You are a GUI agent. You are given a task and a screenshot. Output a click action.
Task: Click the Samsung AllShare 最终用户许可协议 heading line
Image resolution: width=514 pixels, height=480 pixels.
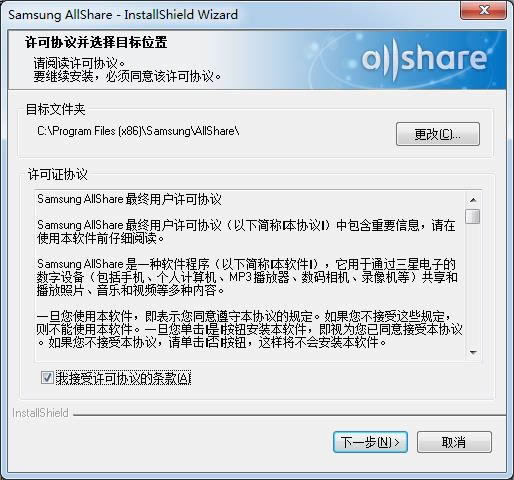(x=129, y=199)
